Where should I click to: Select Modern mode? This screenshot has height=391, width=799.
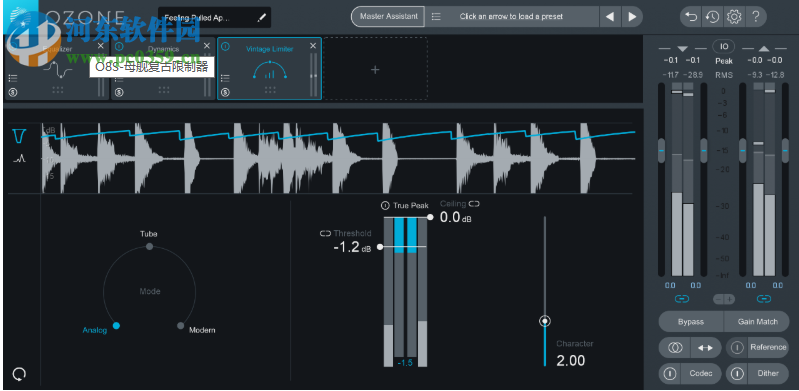[180, 326]
